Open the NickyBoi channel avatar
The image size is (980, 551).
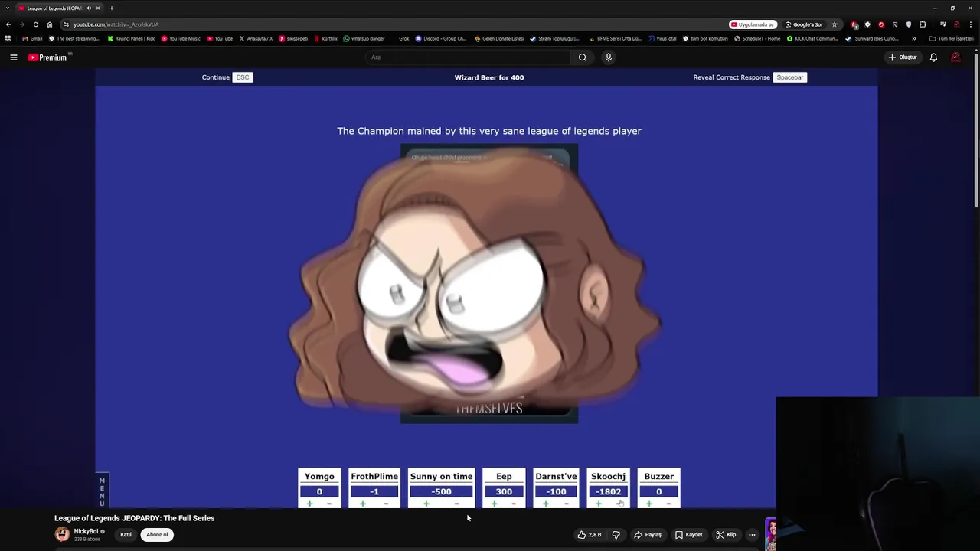62,534
